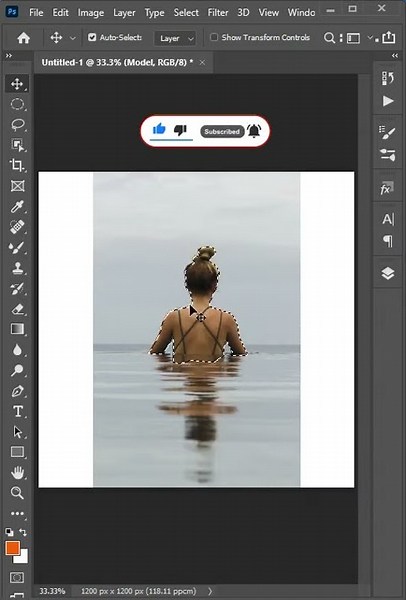Select the Spot Healing Brush tool
Viewport: 406px width, 600px height.
tap(17, 227)
